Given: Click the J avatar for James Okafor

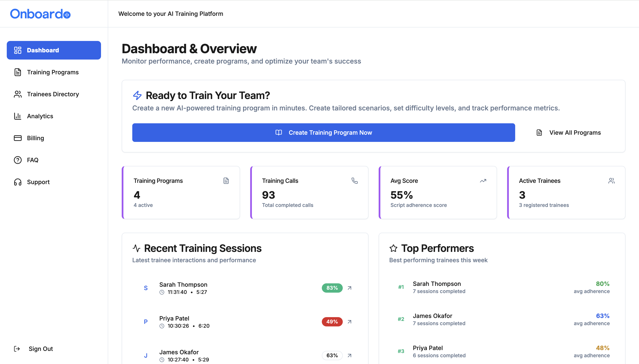Looking at the screenshot, I should coord(146,356).
